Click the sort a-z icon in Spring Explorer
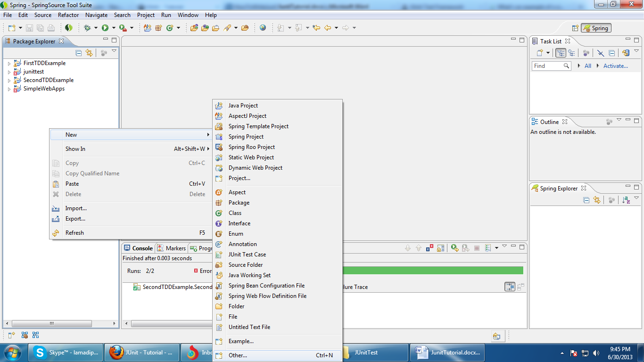 tap(626, 200)
